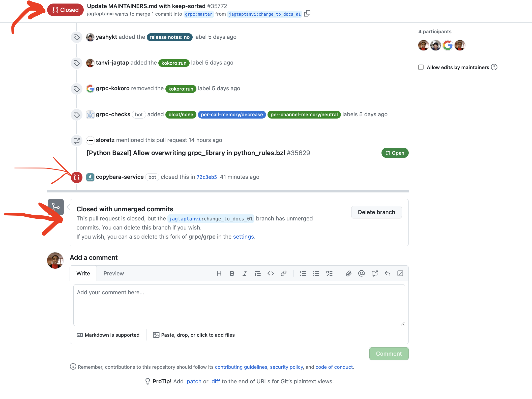The width and height of the screenshot is (532, 399).
Task: Click the label tag icon next to yashykt entry
Action: 76,37
